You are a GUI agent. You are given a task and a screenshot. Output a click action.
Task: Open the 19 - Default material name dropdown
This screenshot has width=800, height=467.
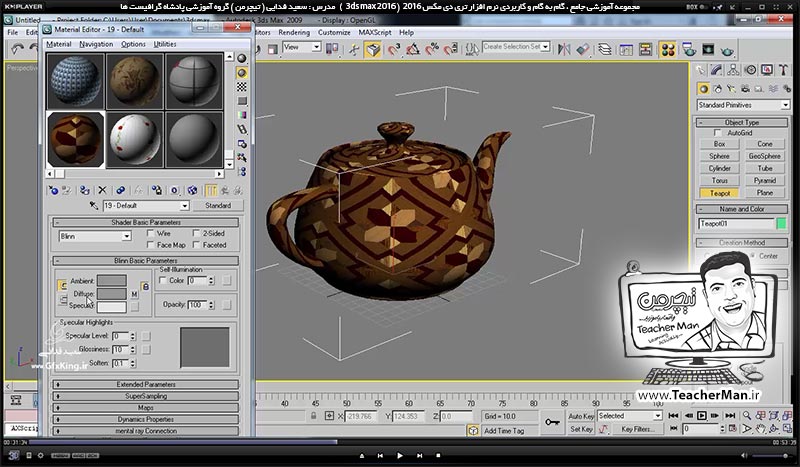click(x=145, y=206)
